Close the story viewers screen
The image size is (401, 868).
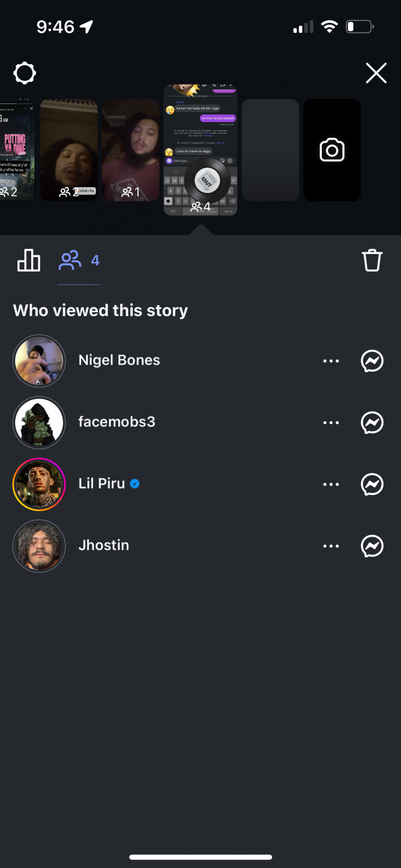coord(376,73)
